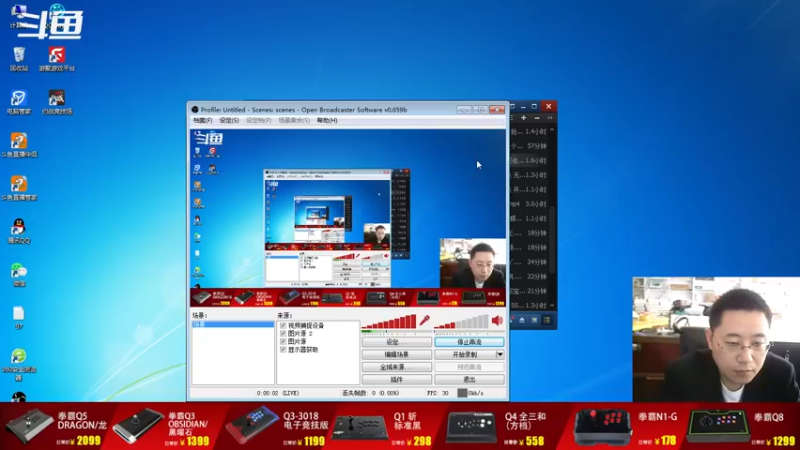
Task: Click the list-view icon in the dark window
Action: click(x=546, y=320)
